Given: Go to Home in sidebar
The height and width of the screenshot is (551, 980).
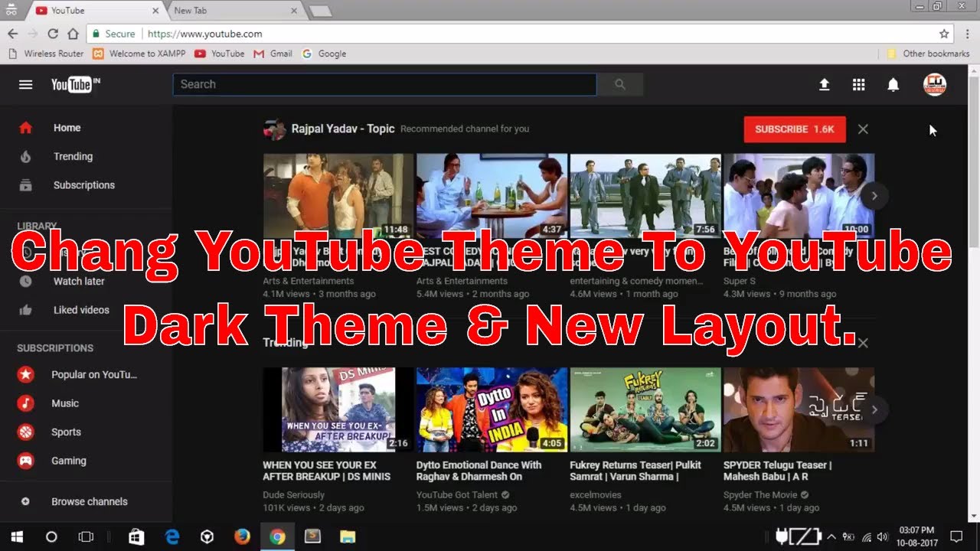Looking at the screenshot, I should coord(86,128).
